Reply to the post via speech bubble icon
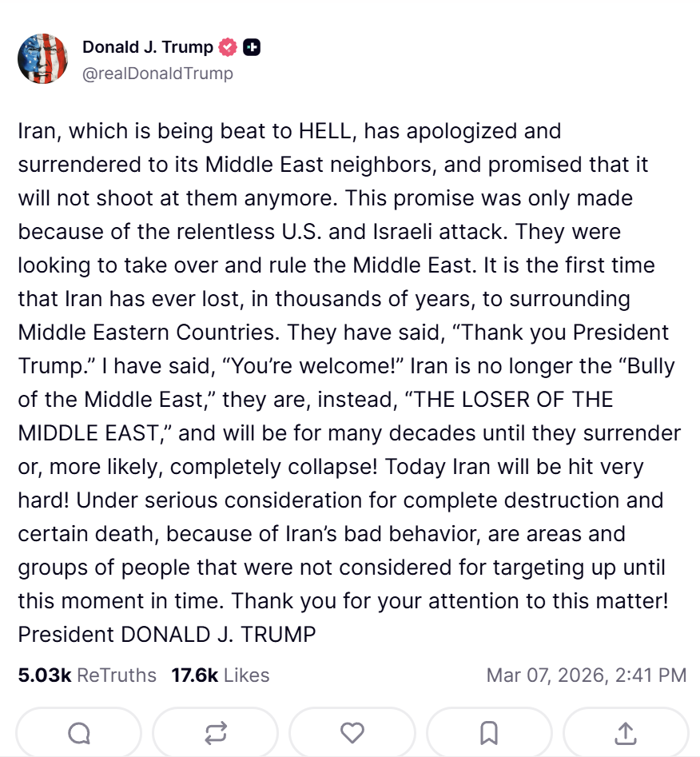Viewport: 700px width, 757px height. click(78, 732)
